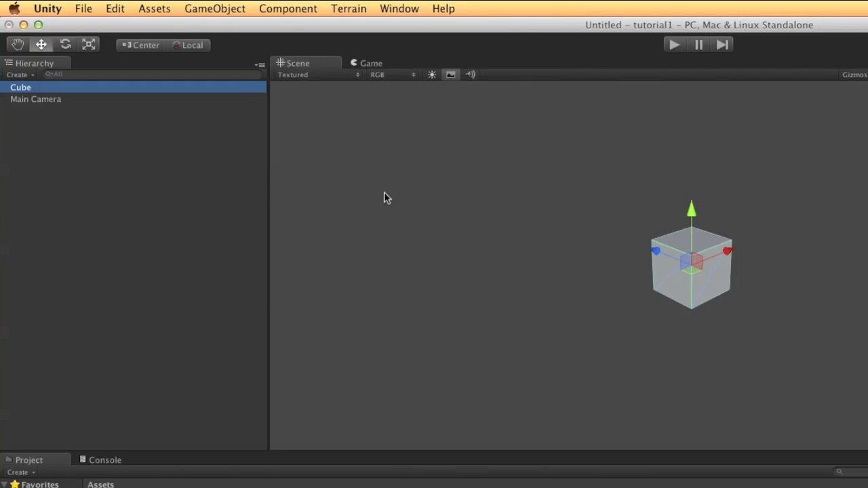Select Main Camera in the Hierarchy
Viewport: 868px width, 488px height.
click(x=133, y=99)
